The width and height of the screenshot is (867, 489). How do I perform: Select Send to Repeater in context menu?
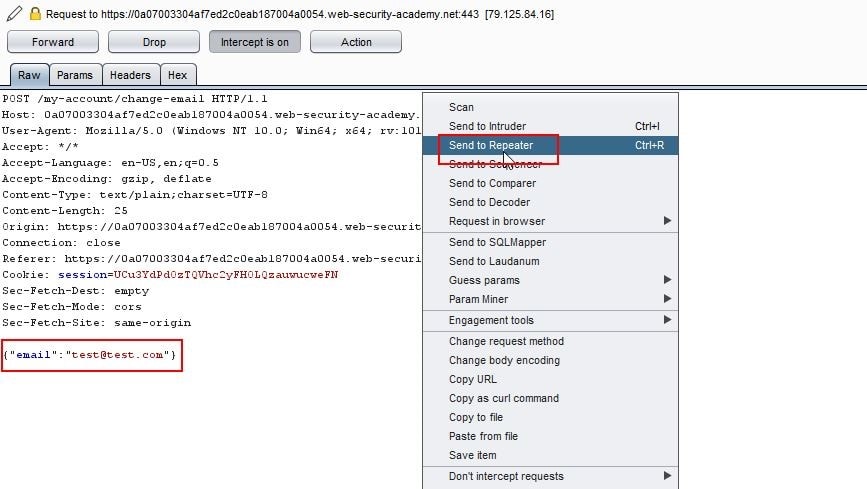click(491, 145)
